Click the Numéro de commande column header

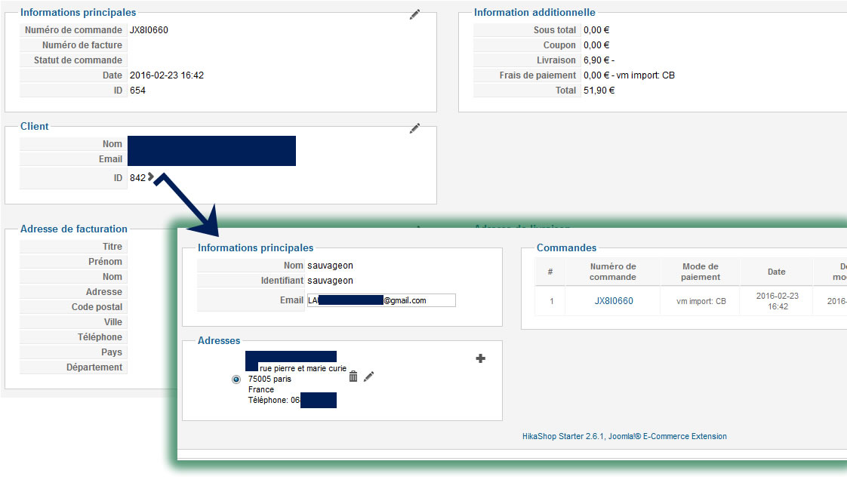(x=612, y=272)
